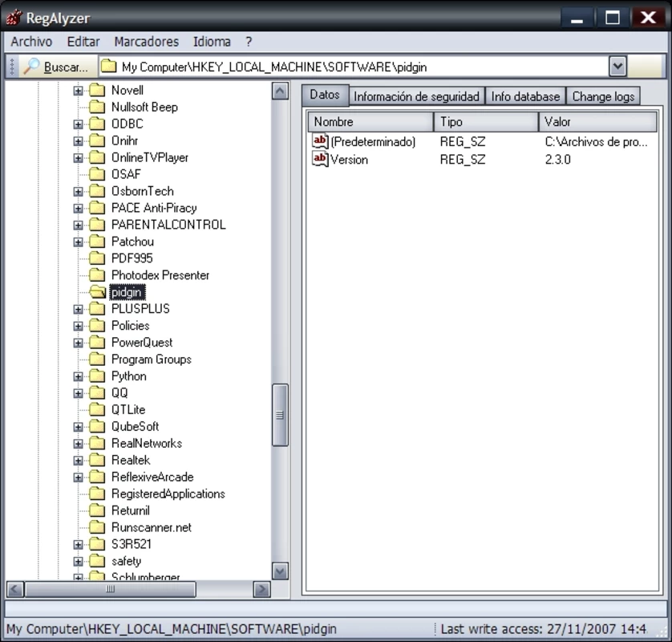Click the registry path input field
Image resolution: width=672 pixels, height=642 pixels.
[354, 67]
